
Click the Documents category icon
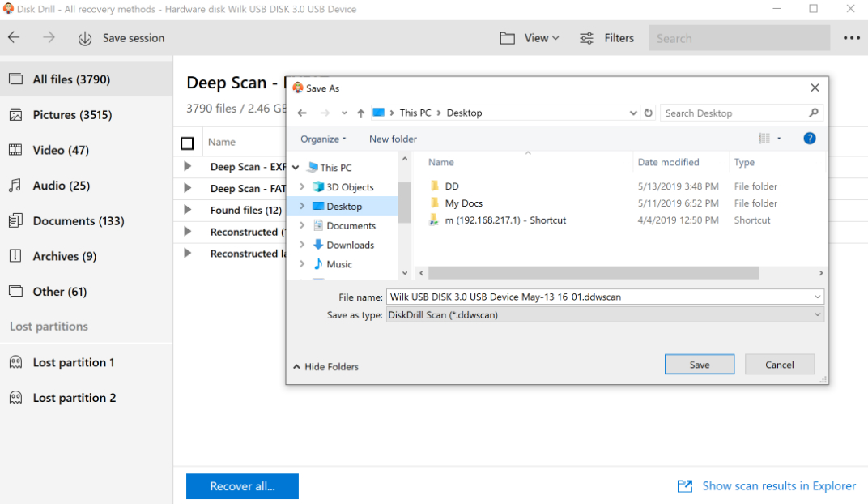pyautogui.click(x=15, y=221)
